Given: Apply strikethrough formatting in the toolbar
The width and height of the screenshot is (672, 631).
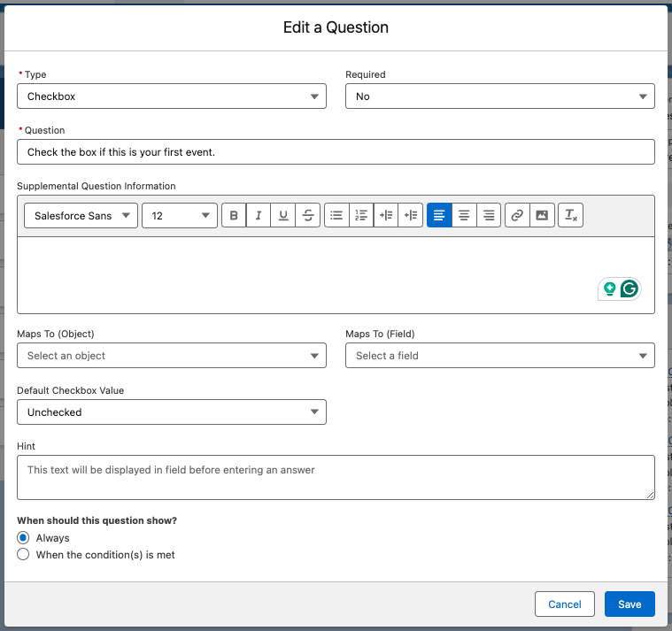Looking at the screenshot, I should 308,215.
